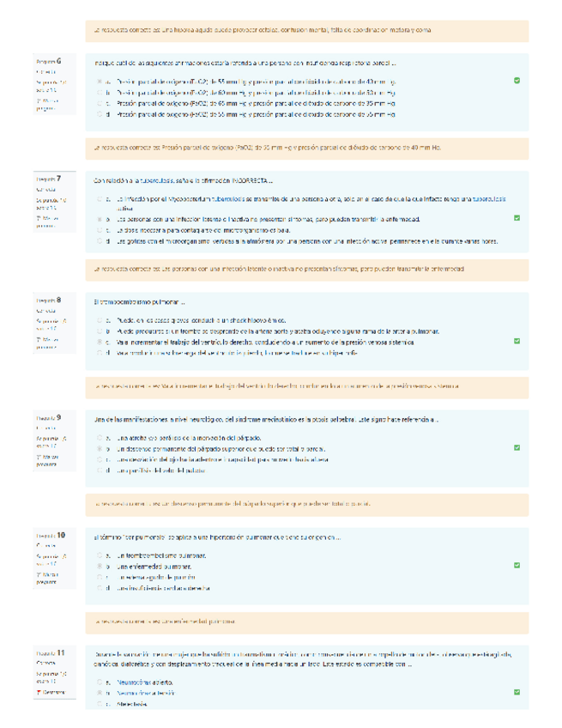This screenshot has width=562, height=728.
Task: Click the red flag icon under Pregunta 11
Action: [x=39, y=692]
